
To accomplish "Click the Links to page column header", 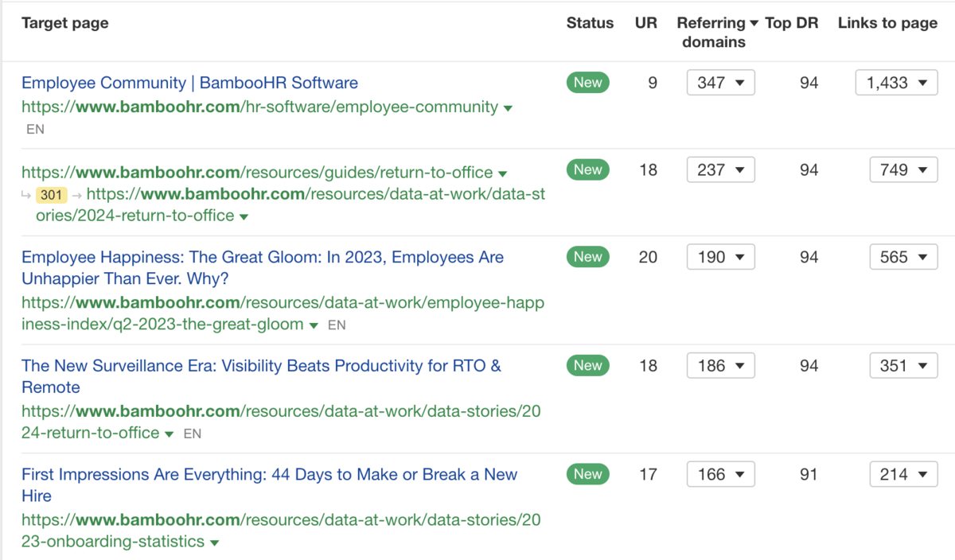I will (x=887, y=23).
